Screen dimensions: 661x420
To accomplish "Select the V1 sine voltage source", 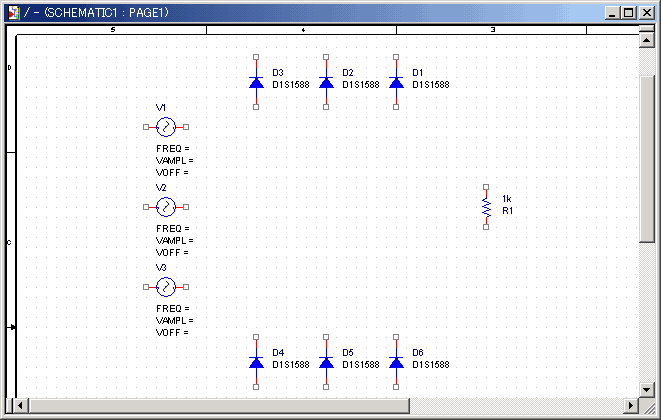I will pos(166,127).
